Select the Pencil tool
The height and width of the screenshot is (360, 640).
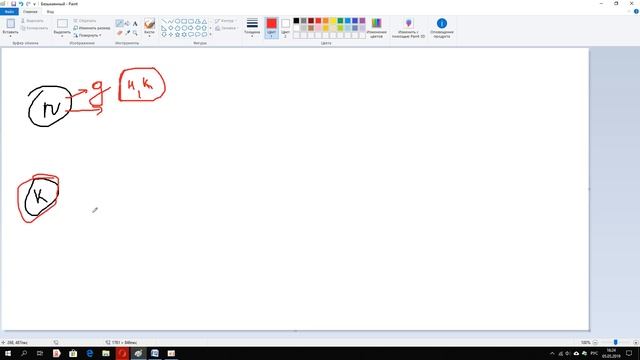(119, 24)
